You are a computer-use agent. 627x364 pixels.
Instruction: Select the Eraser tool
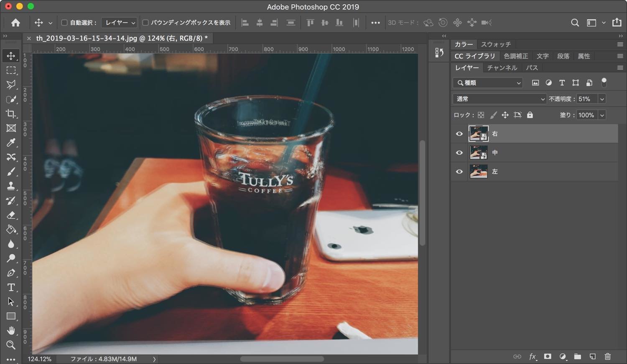(11, 215)
